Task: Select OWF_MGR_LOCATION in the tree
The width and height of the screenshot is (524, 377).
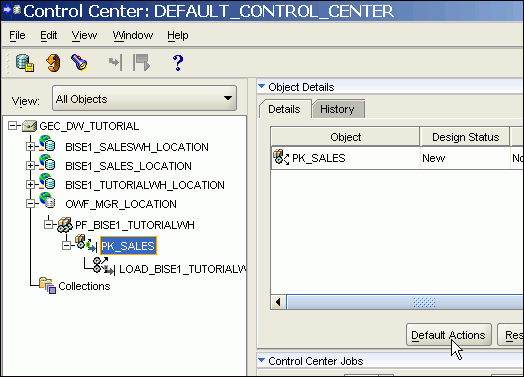Action: [x=121, y=204]
